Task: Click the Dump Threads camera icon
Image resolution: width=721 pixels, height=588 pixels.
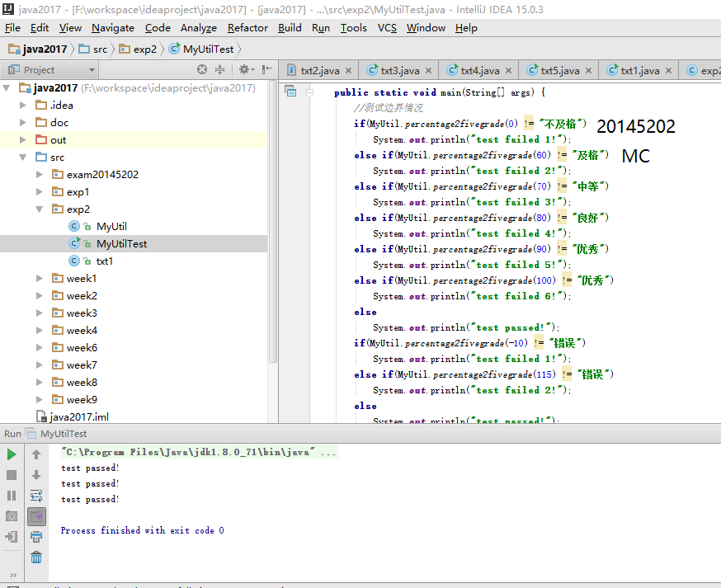Action: [x=12, y=515]
